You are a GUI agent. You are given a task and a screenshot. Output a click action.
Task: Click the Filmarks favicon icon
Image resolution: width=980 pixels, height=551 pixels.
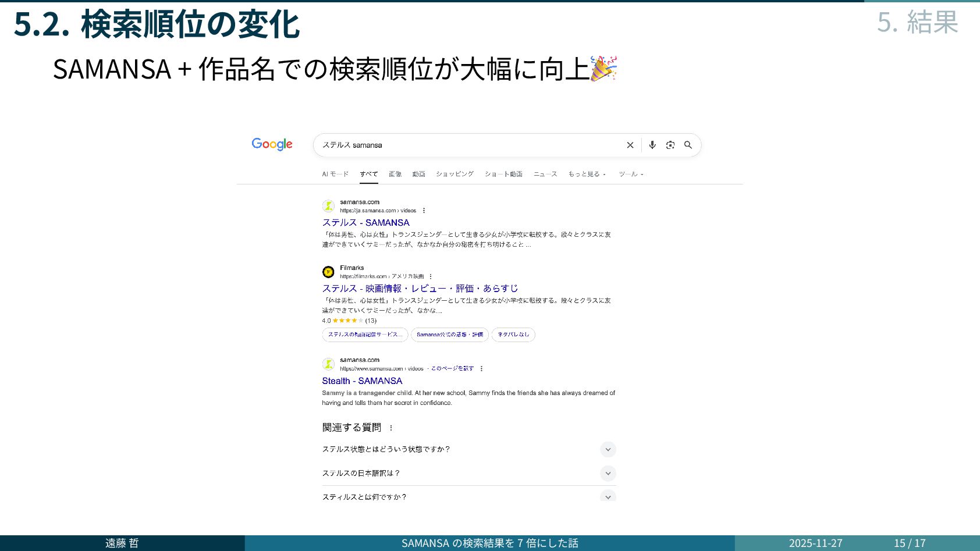coord(328,272)
